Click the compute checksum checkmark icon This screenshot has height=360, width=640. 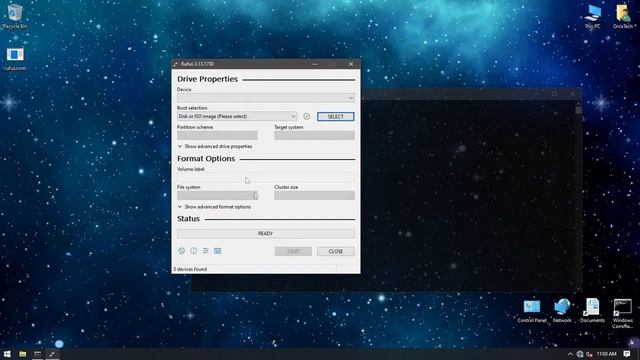(x=307, y=116)
